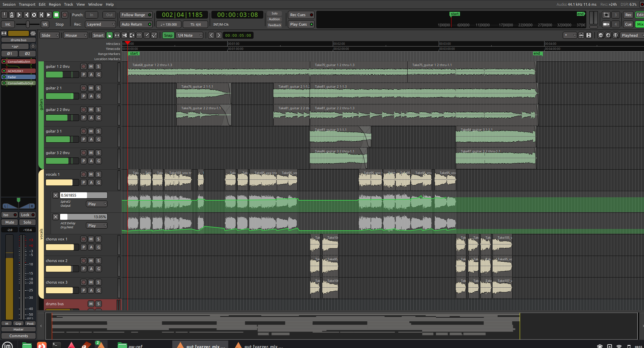
Task: Click the zoom out magnifier icon
Action: (x=601, y=35)
